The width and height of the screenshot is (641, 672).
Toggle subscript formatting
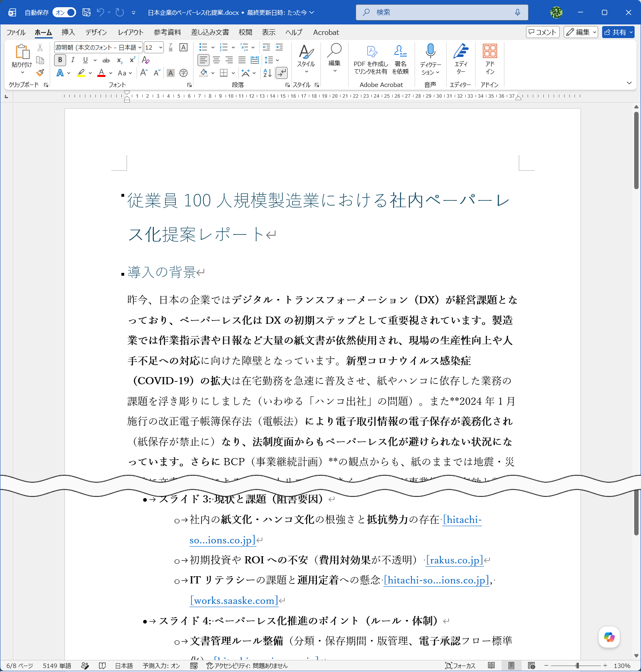[x=119, y=60]
